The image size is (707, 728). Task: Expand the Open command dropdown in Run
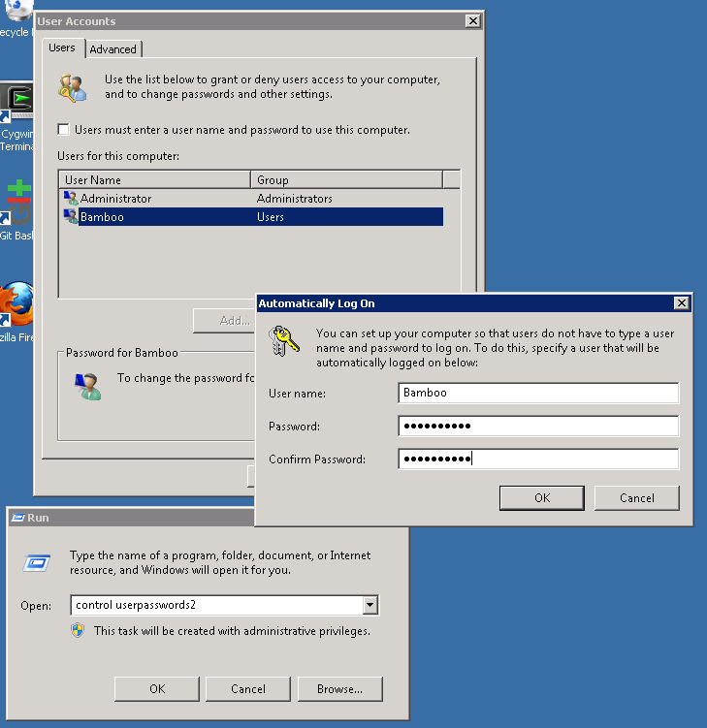pyautogui.click(x=370, y=606)
